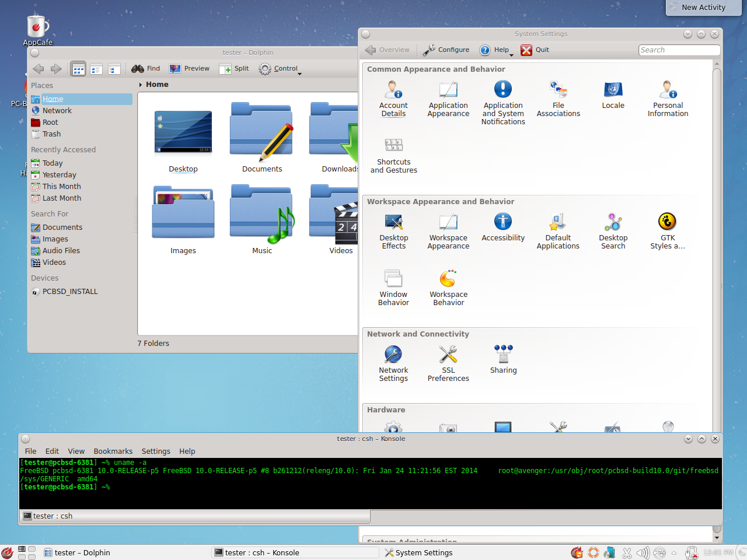Go back in Dolphin navigation
The height and width of the screenshot is (560, 747).
tap(39, 69)
